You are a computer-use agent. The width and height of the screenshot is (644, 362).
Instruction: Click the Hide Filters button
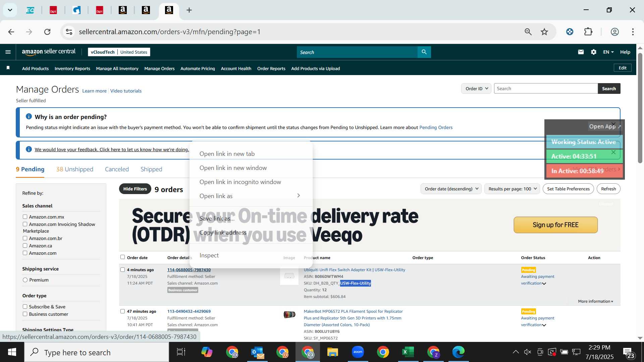[135, 189]
